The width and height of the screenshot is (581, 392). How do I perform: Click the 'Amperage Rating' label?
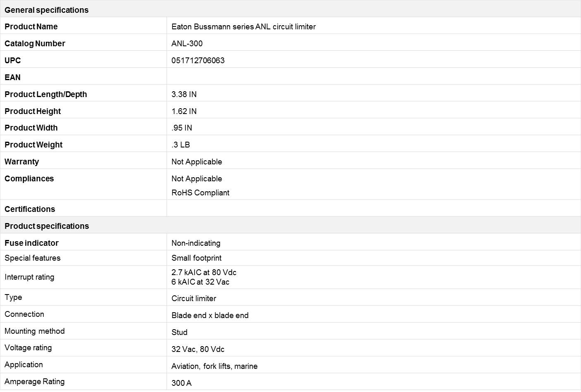[x=35, y=381]
